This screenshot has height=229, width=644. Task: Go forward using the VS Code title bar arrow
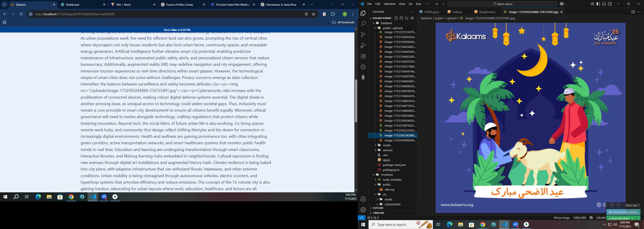(x=443, y=4)
